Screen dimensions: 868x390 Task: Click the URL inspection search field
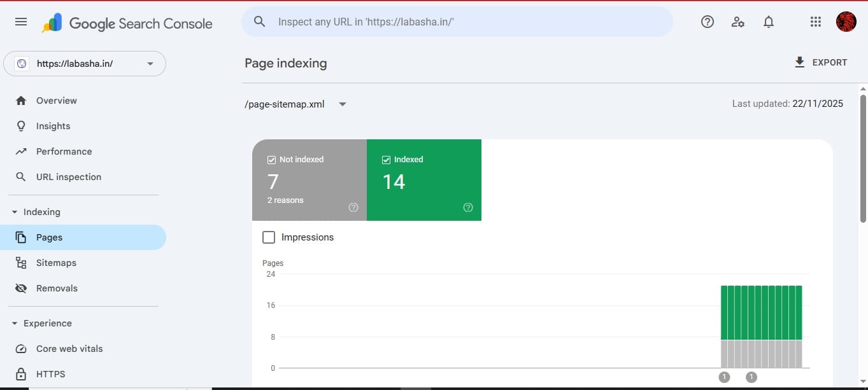pos(457,21)
